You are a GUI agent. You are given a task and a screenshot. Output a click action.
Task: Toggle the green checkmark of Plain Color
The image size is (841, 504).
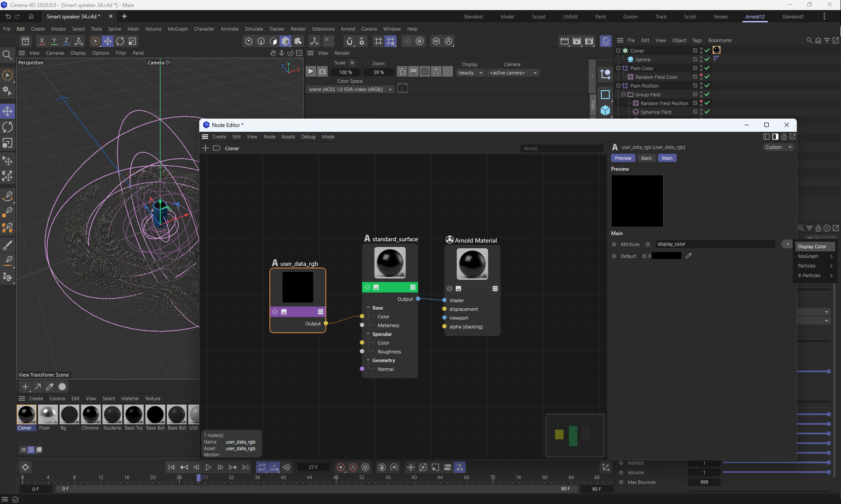coord(707,68)
